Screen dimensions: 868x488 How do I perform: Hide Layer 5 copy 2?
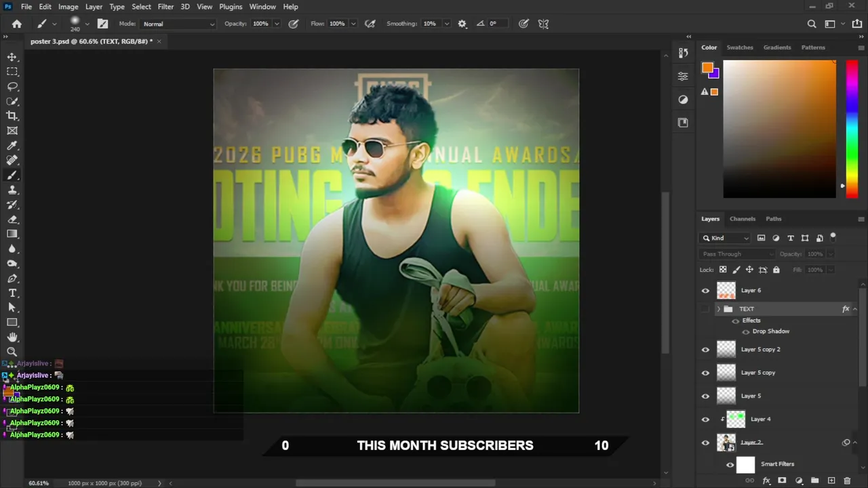(x=705, y=350)
